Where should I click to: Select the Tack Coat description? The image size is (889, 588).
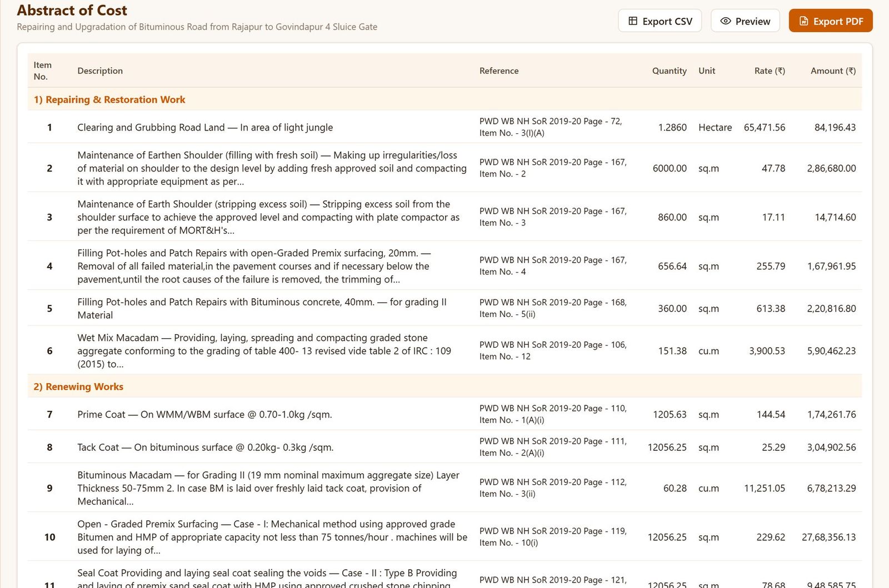click(x=206, y=447)
